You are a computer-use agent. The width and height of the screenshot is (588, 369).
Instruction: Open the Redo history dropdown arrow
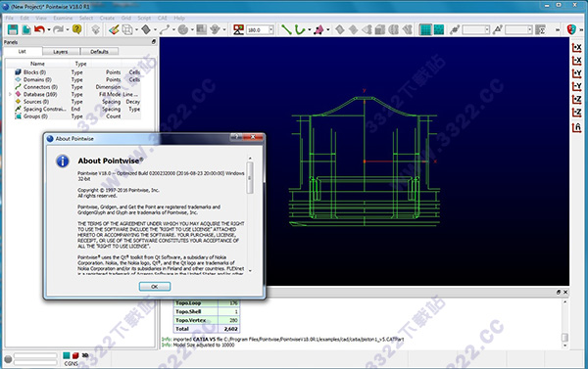tap(68, 29)
